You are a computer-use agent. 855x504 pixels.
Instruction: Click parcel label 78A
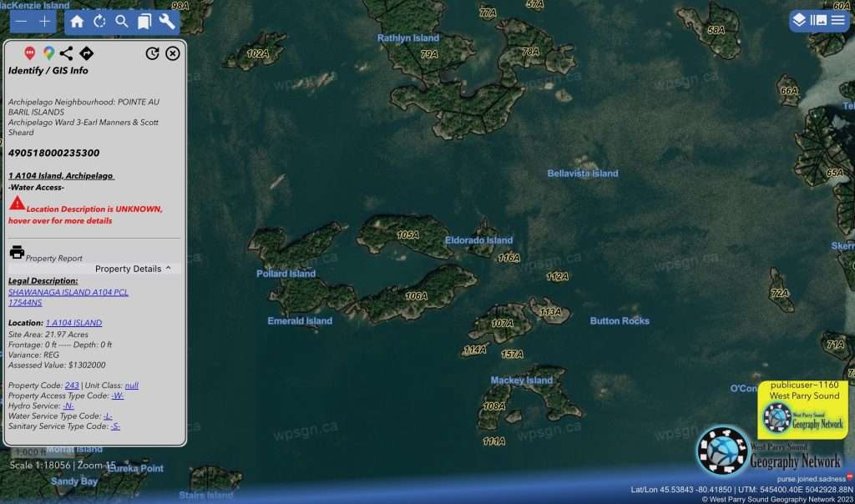tap(530, 52)
